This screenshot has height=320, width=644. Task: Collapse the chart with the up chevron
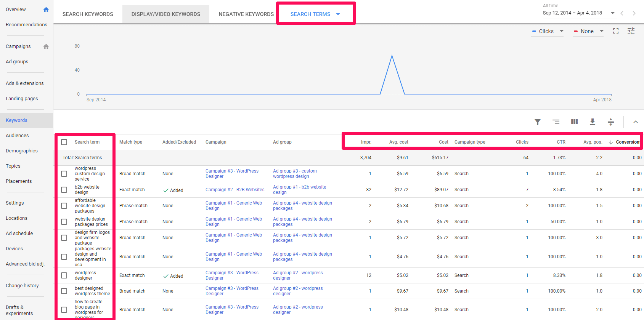click(635, 122)
